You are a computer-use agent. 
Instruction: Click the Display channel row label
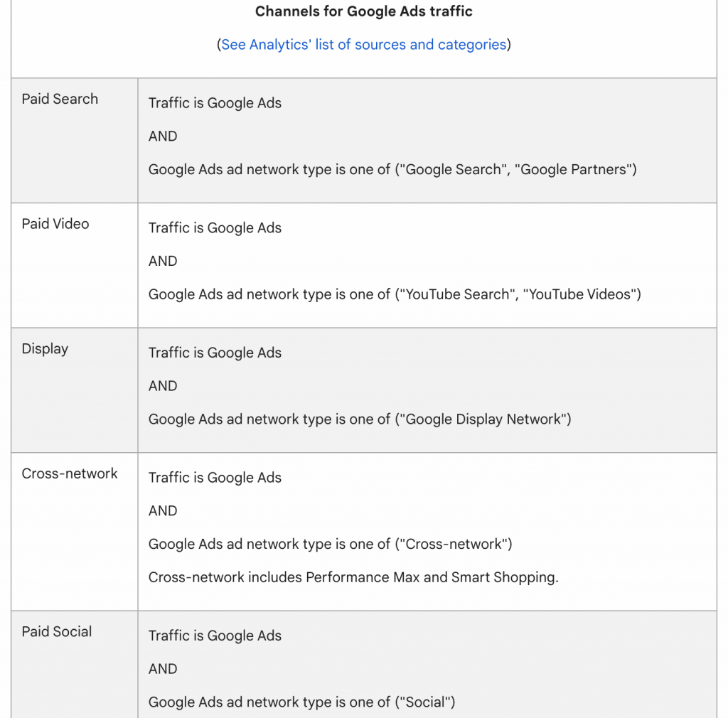click(45, 349)
